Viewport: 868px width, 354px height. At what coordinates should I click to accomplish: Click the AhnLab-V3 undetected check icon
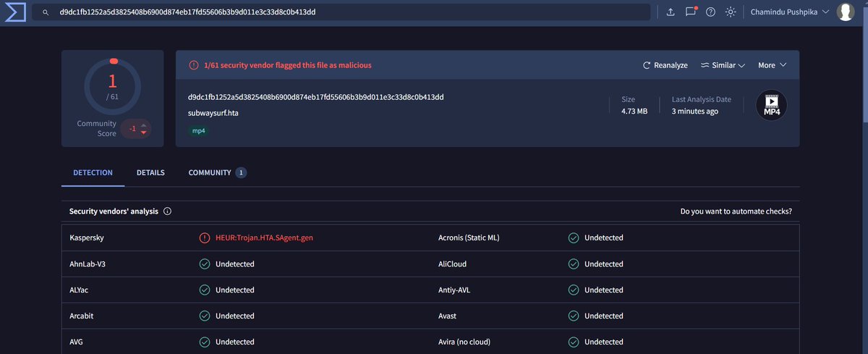[x=205, y=264]
